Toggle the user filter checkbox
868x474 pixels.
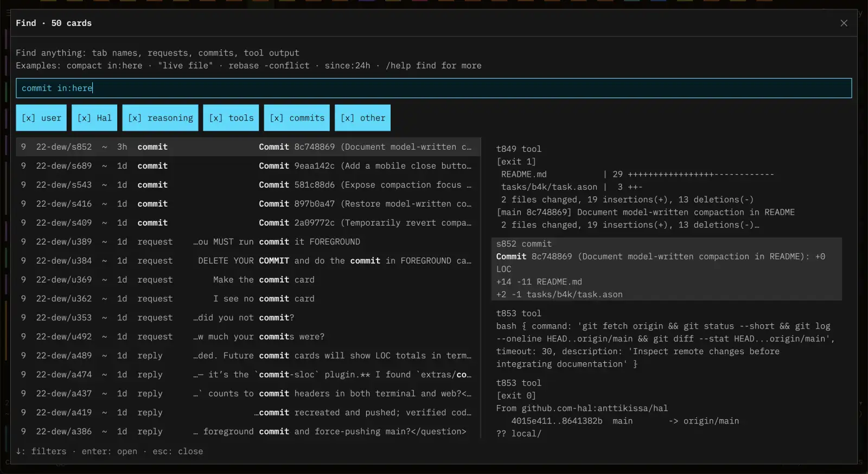pyautogui.click(x=41, y=118)
